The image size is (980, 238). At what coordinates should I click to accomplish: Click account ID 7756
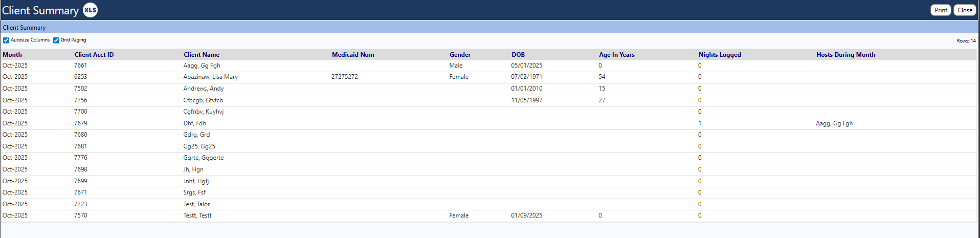point(80,100)
